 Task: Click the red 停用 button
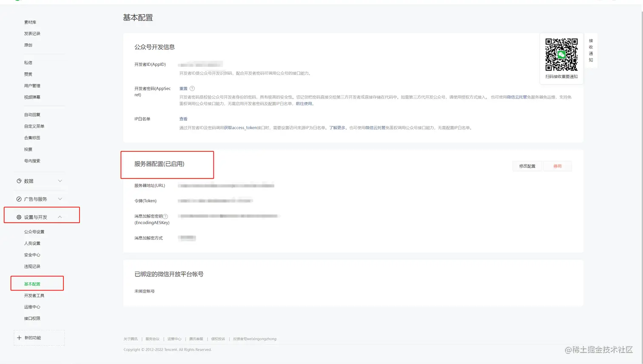(558, 166)
